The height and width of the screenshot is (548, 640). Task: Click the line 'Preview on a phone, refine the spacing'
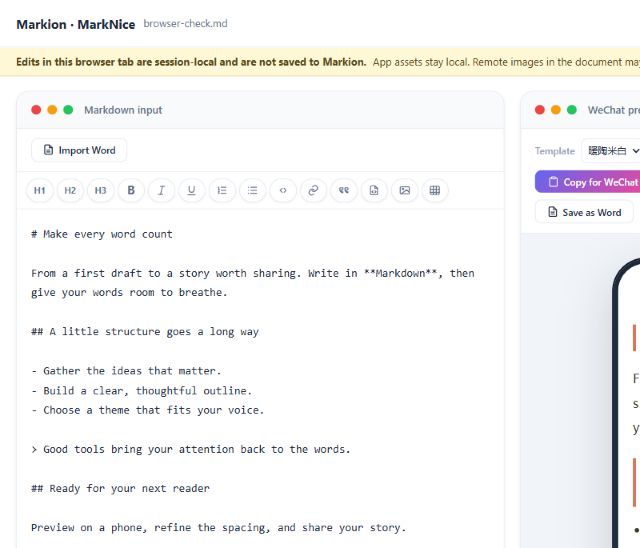(219, 528)
